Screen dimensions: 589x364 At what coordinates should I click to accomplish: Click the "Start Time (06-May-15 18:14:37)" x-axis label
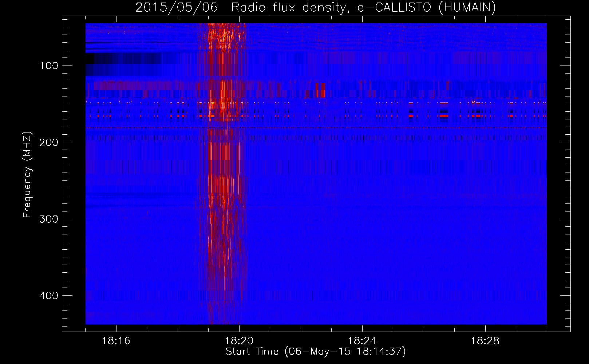(316, 352)
